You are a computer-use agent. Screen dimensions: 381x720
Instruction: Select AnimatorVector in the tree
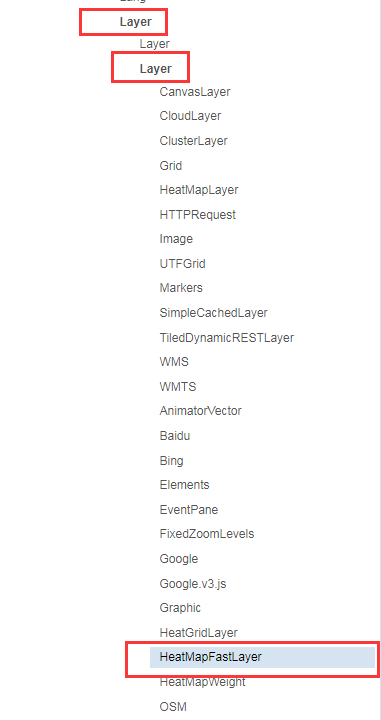200,411
